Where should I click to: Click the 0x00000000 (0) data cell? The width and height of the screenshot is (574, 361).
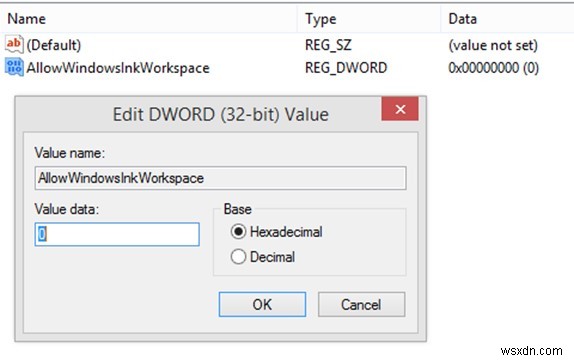pyautogui.click(x=493, y=68)
